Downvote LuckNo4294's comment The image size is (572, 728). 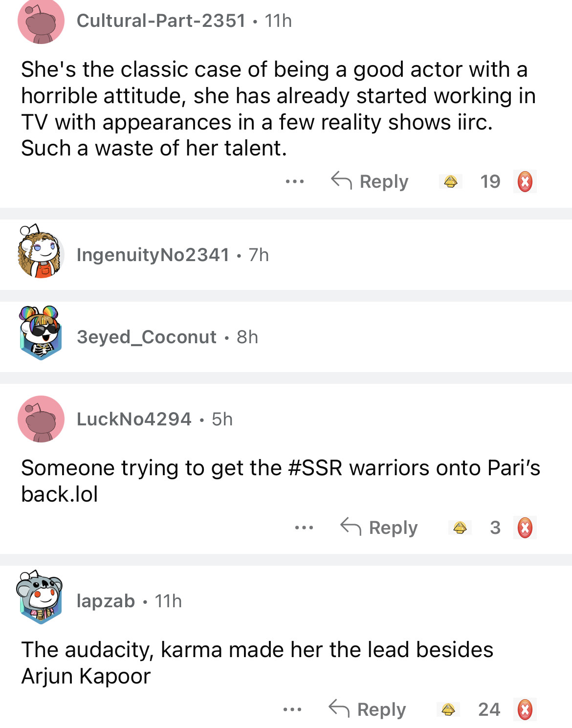(525, 528)
